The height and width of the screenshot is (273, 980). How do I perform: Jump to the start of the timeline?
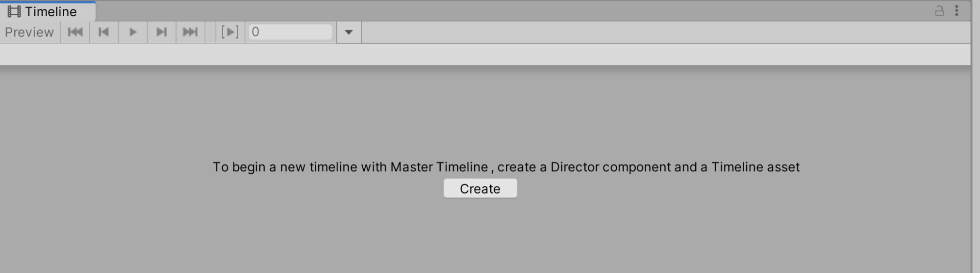(75, 32)
